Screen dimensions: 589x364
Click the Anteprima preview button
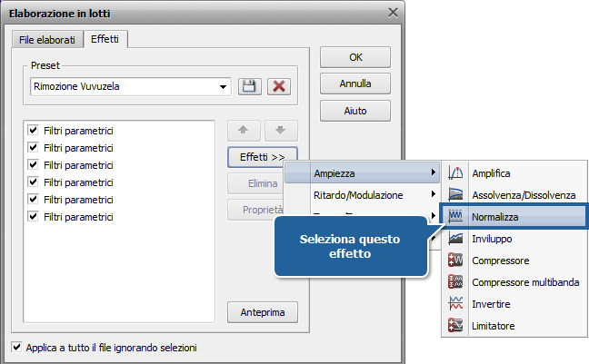tap(263, 312)
